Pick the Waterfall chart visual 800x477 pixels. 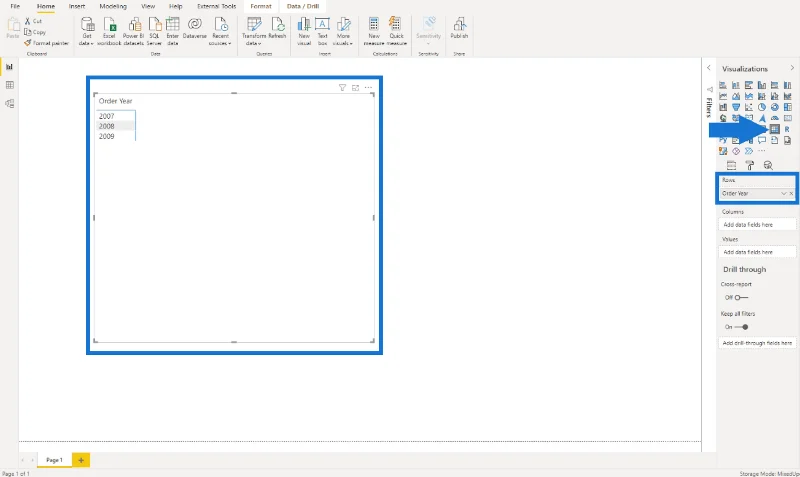coord(723,107)
